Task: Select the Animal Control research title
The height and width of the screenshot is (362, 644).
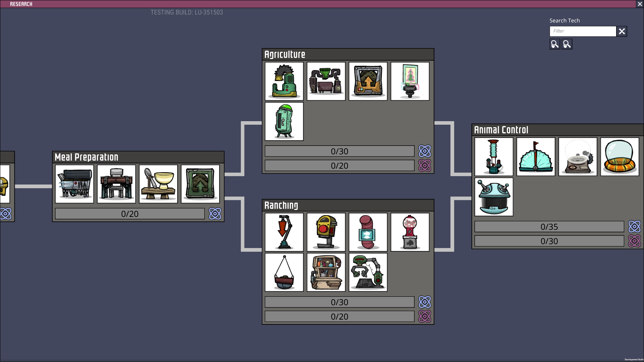Action: pos(501,130)
